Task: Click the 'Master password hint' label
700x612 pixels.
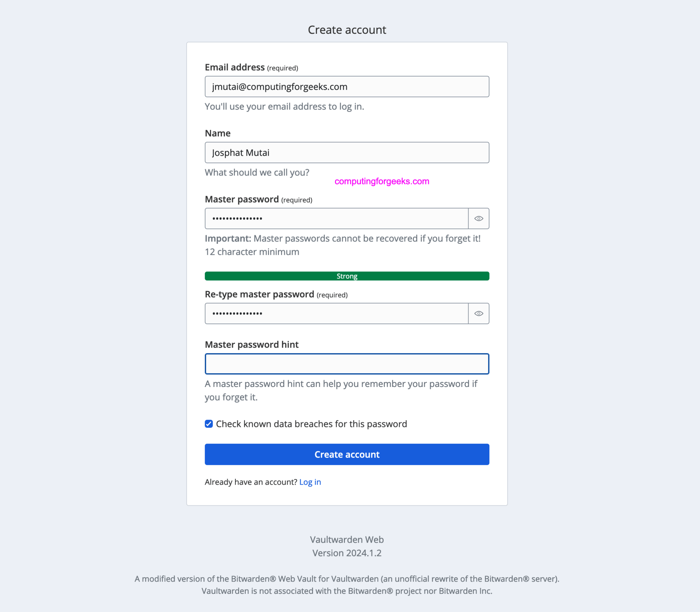Action: (252, 345)
